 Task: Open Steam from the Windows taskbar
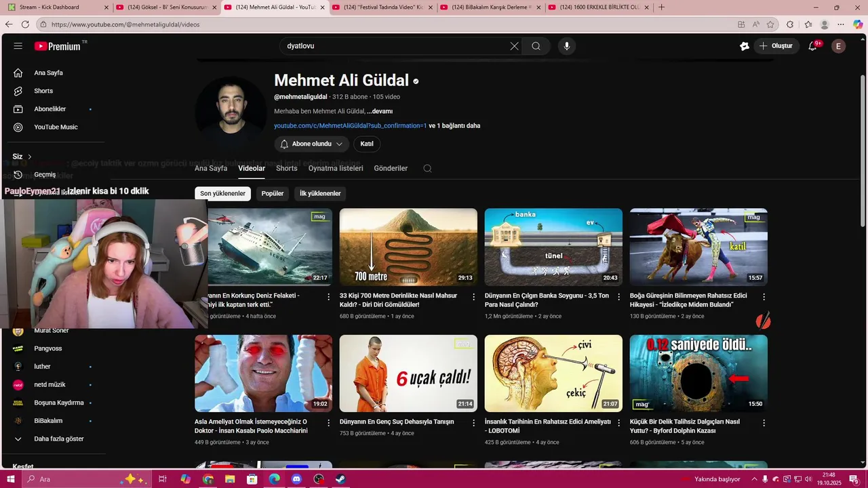point(340,479)
